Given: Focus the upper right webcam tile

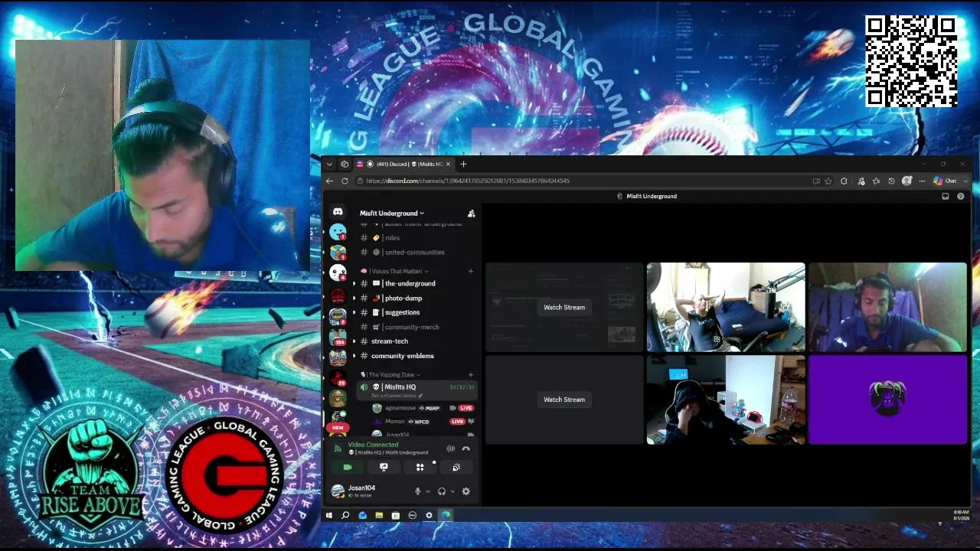Looking at the screenshot, I should tap(888, 308).
